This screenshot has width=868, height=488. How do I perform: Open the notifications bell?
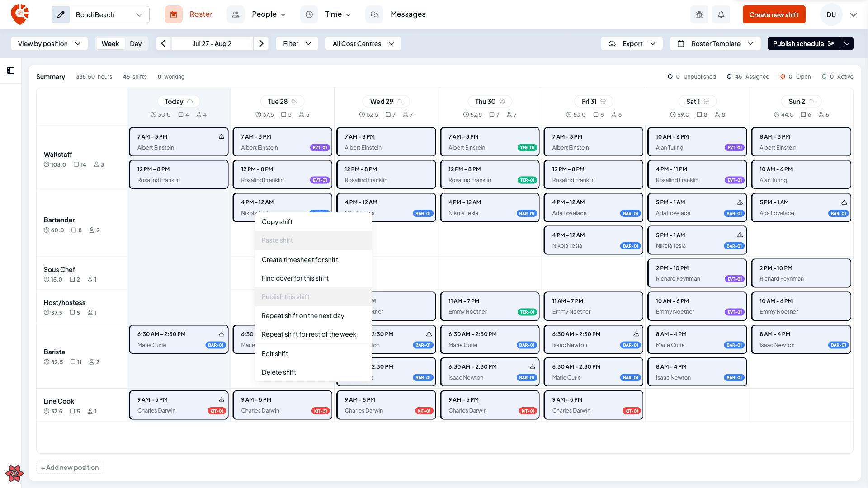click(721, 14)
